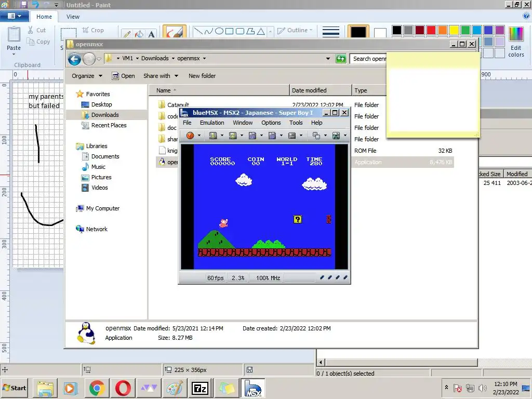Select Recent Places in Explorer sidebar
This screenshot has width=532, height=399.
pos(109,125)
